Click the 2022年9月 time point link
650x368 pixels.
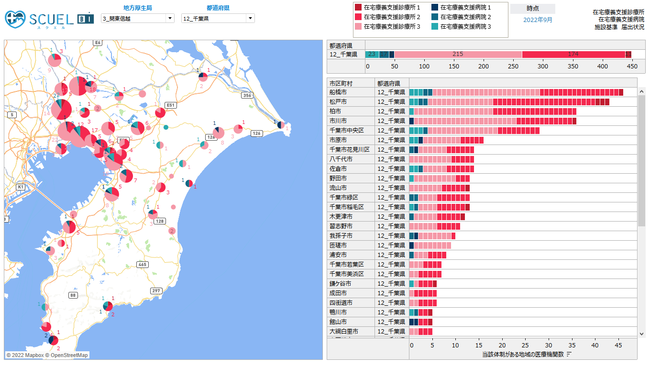(537, 20)
